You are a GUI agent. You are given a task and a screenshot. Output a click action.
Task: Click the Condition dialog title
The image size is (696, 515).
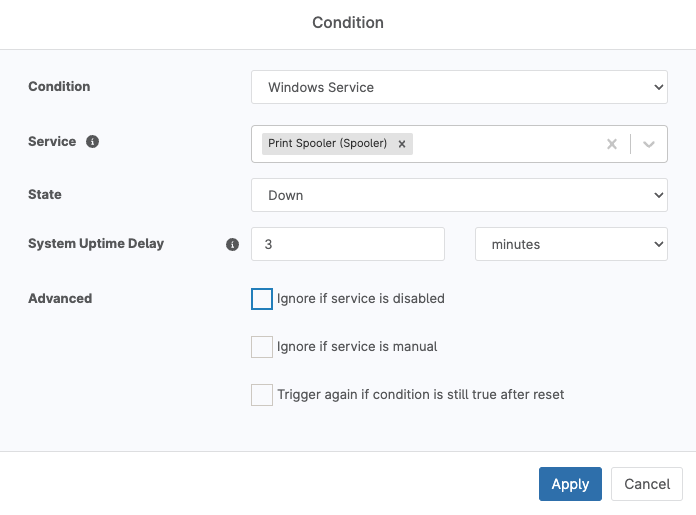pos(348,22)
